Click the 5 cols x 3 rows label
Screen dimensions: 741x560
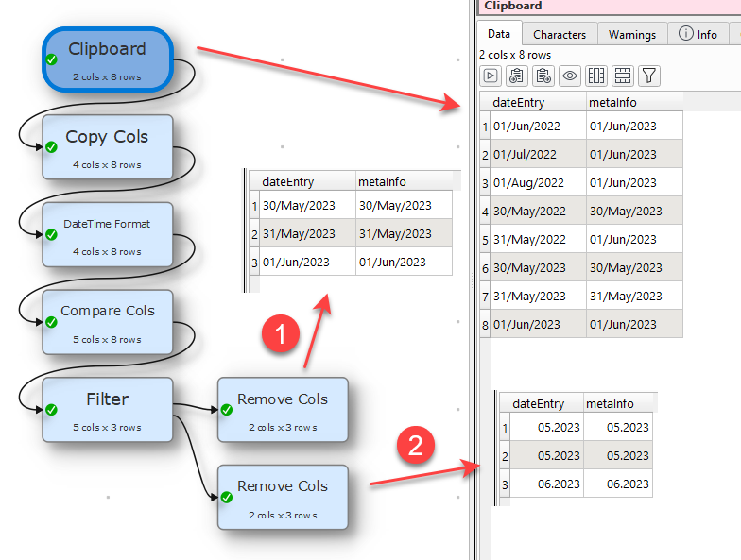tap(107, 427)
